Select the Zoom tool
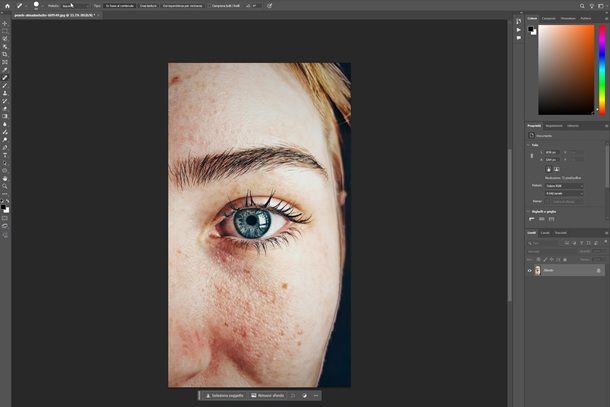Image resolution: width=610 pixels, height=407 pixels. pos(5,186)
